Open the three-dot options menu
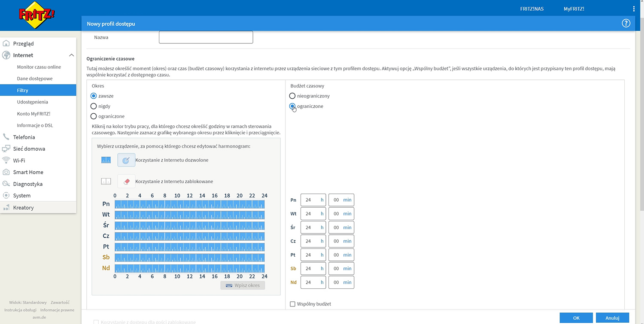This screenshot has width=644, height=324. 634,9
